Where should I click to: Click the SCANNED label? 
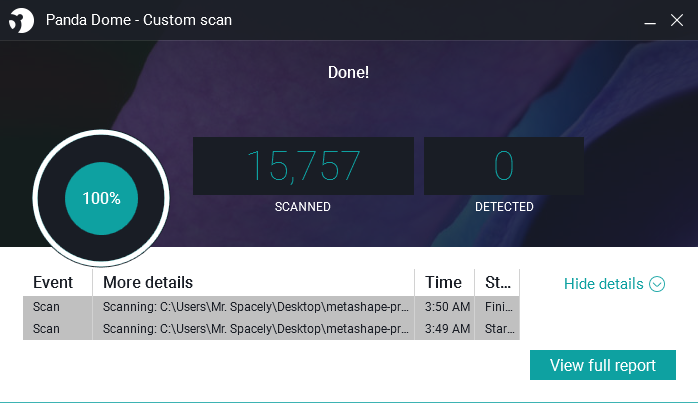pos(303,207)
